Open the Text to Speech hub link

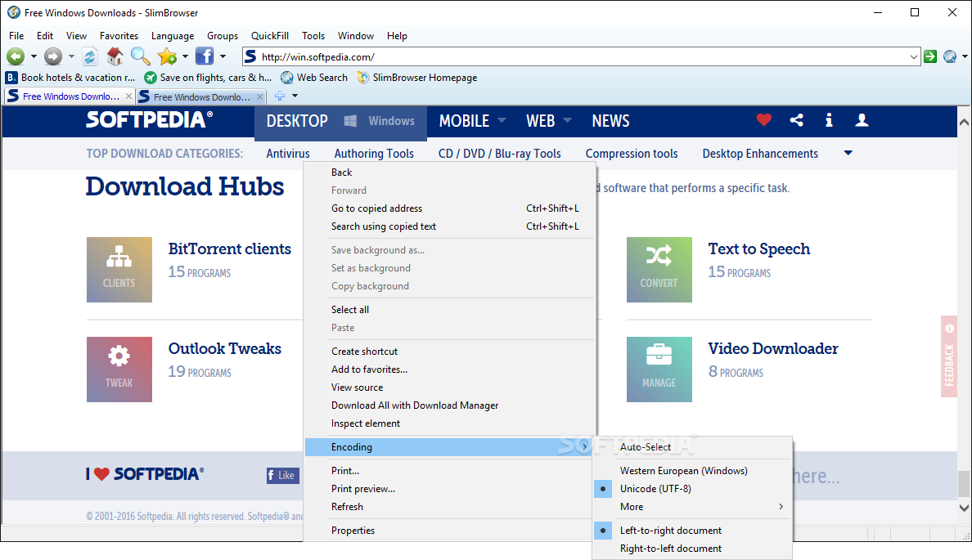758,249
